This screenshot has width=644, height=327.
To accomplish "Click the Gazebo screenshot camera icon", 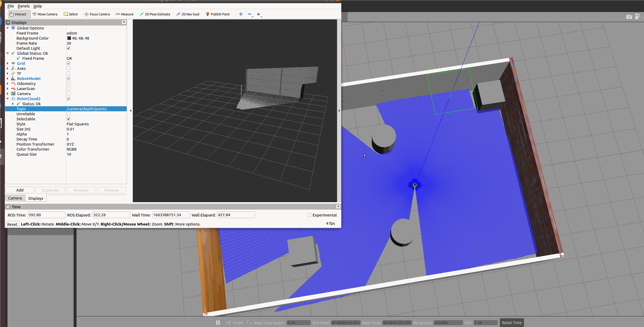I will [629, 17].
